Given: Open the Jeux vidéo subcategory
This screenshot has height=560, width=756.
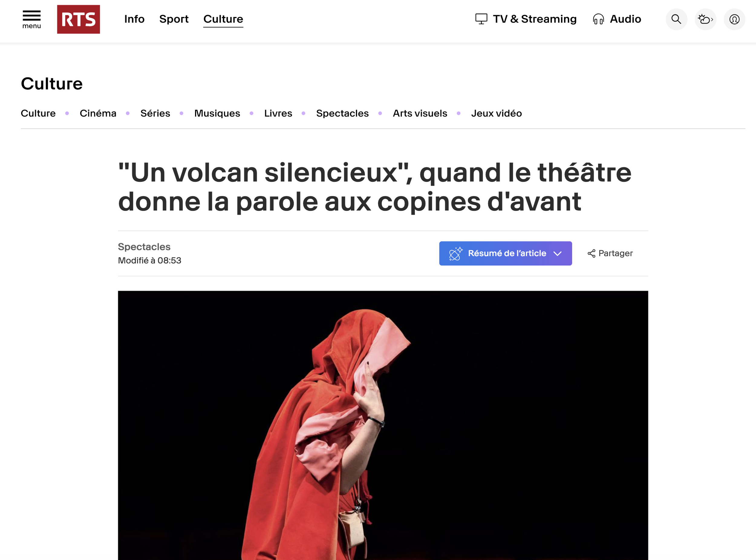Looking at the screenshot, I should pos(496,113).
